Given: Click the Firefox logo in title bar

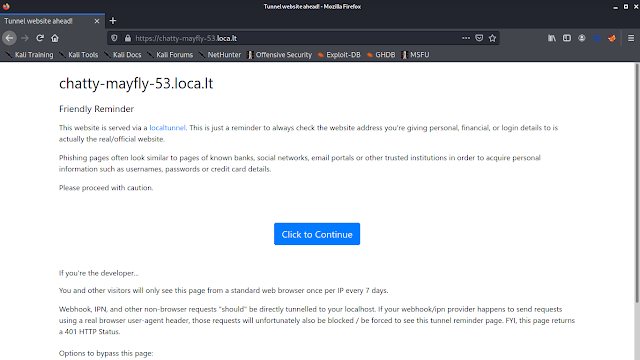Looking at the screenshot, I should (x=6, y=6).
